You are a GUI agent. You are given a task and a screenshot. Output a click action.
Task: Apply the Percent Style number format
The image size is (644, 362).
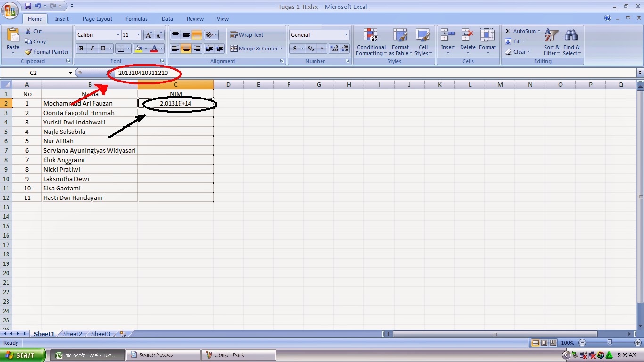tap(311, 49)
